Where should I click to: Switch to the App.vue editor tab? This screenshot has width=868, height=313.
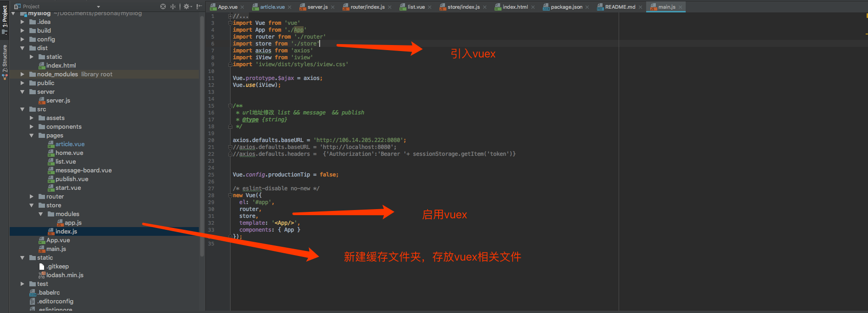[x=227, y=7]
